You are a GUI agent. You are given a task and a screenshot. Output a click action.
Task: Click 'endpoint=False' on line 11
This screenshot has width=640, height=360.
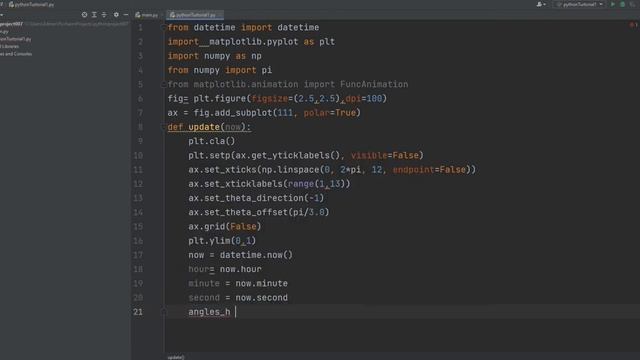tap(429, 170)
